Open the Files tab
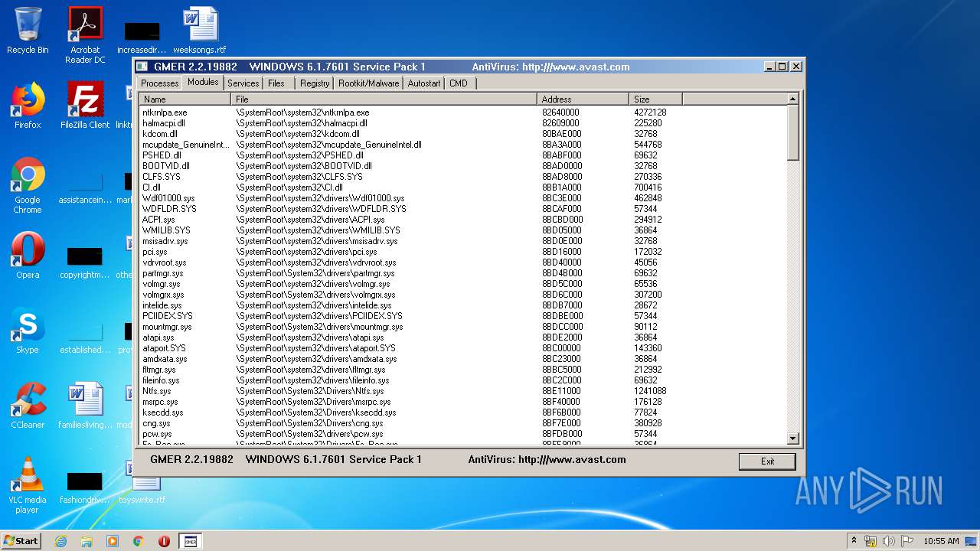This screenshot has width=980, height=551. [276, 83]
